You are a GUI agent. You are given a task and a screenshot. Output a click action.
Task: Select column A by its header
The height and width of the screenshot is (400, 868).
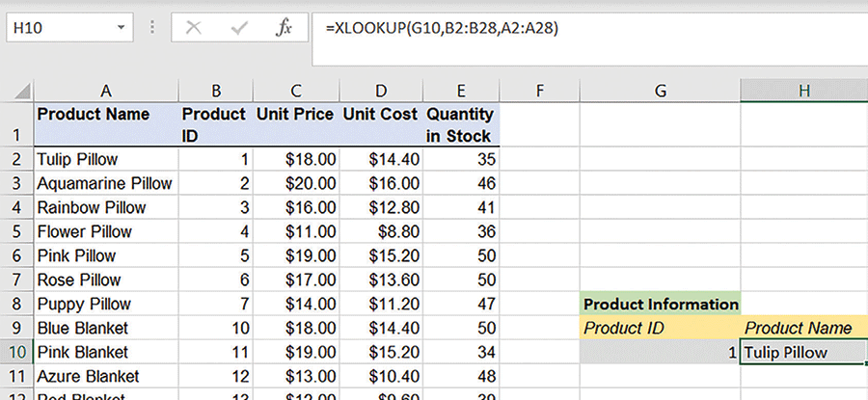(105, 91)
